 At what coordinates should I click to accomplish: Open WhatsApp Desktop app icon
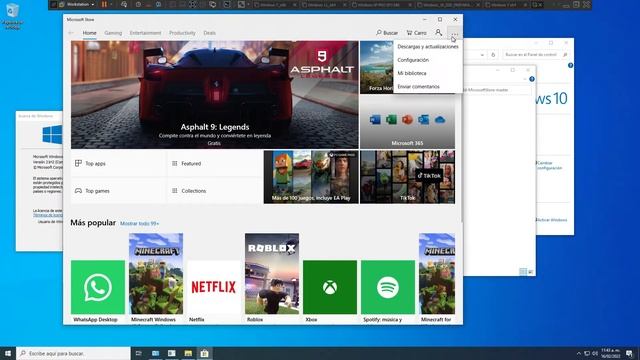(98, 287)
